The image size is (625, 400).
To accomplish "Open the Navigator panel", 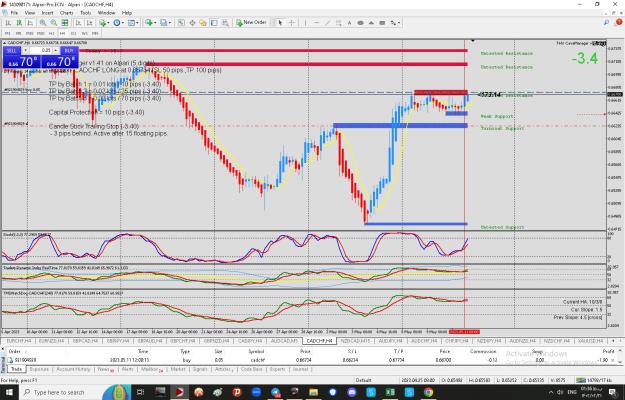I will point(203,23).
